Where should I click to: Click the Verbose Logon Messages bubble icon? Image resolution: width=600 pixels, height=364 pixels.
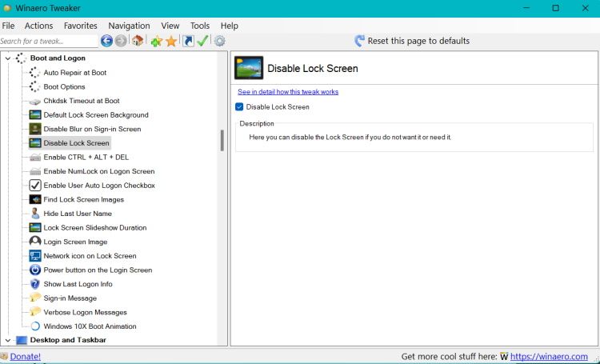[35, 312]
